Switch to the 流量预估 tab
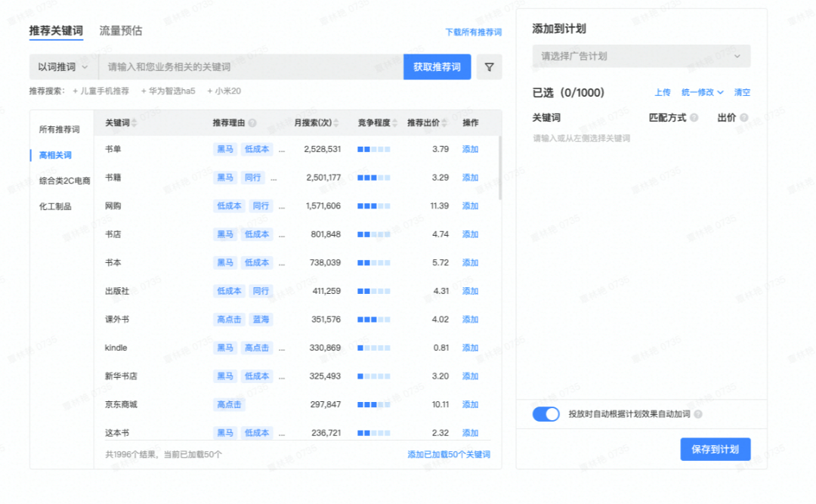The image size is (816, 504). point(121,31)
